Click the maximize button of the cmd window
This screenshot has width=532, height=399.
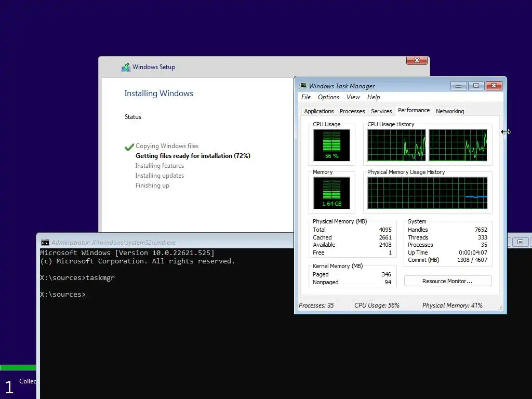tap(520, 242)
